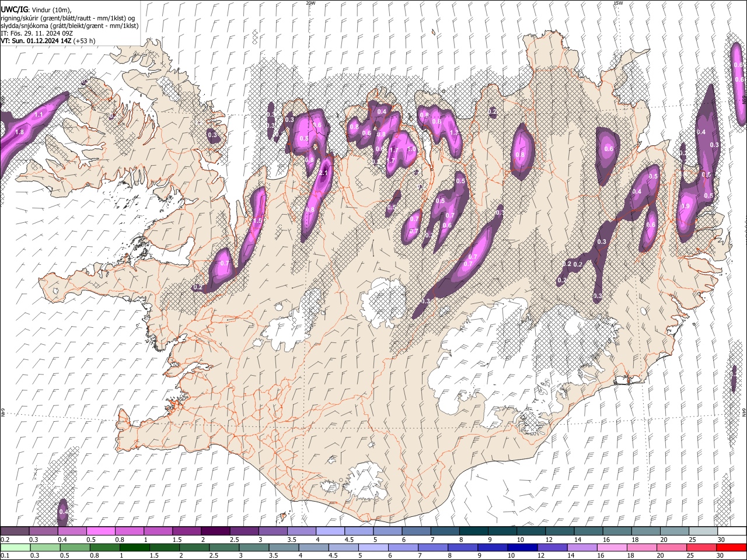Click the lilac 14 swatch in lower legend row
This screenshot has height=560, width=747.
click(581, 548)
